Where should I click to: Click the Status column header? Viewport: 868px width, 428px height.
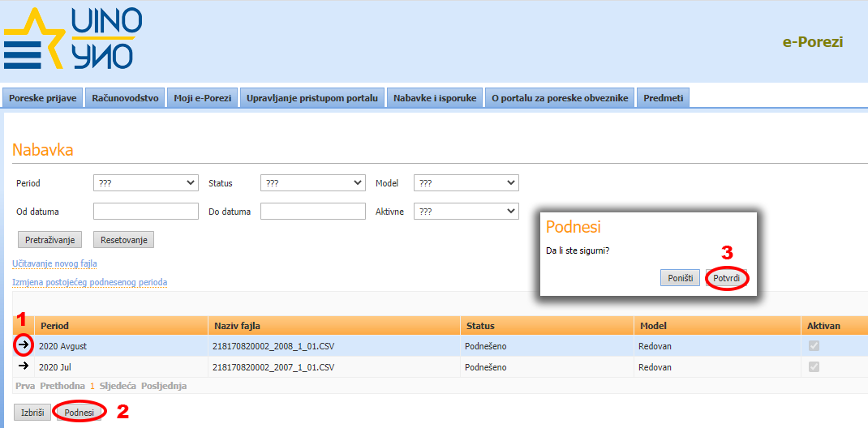[547, 326]
